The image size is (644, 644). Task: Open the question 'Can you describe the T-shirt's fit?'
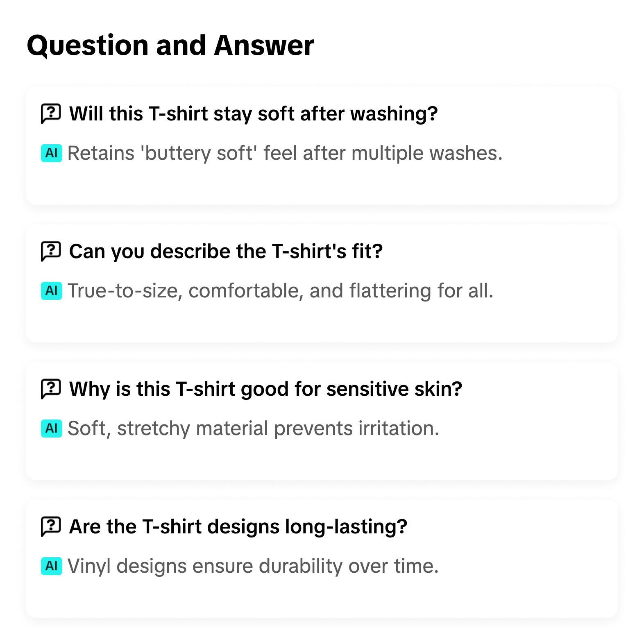[226, 251]
